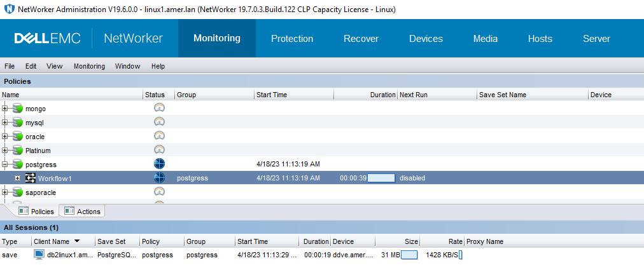Click the Start Time column header in Policies
The height and width of the screenshot is (270, 644).
click(x=272, y=95)
